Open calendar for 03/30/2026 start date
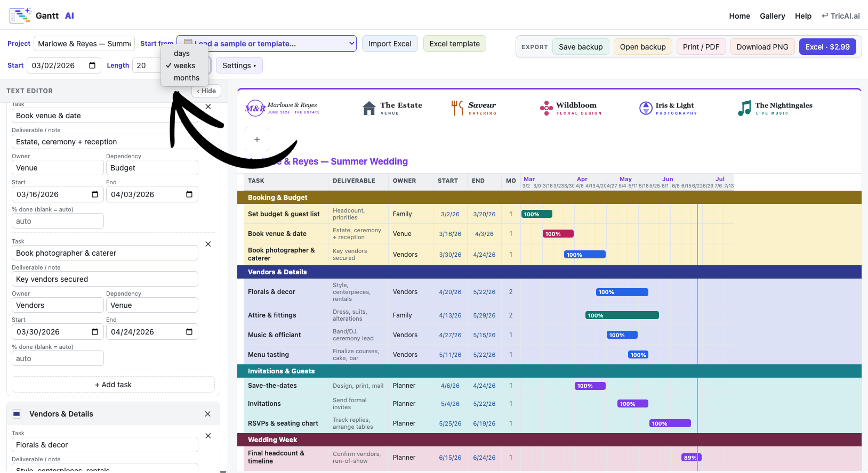This screenshot has height=473, width=868. pyautogui.click(x=95, y=332)
